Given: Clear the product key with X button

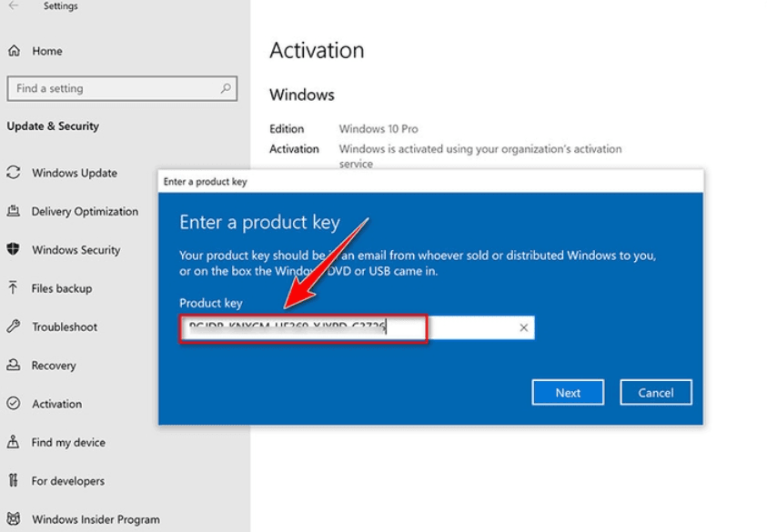Looking at the screenshot, I should (x=523, y=327).
